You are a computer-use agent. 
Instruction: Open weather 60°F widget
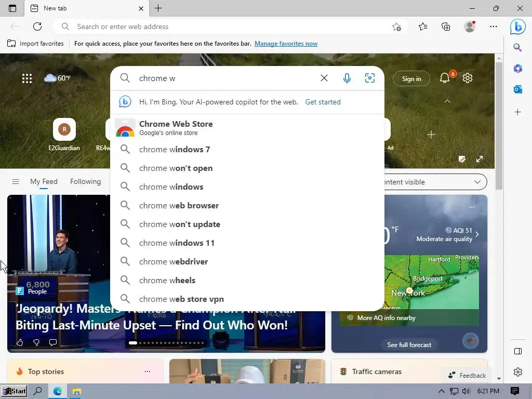[x=57, y=78]
